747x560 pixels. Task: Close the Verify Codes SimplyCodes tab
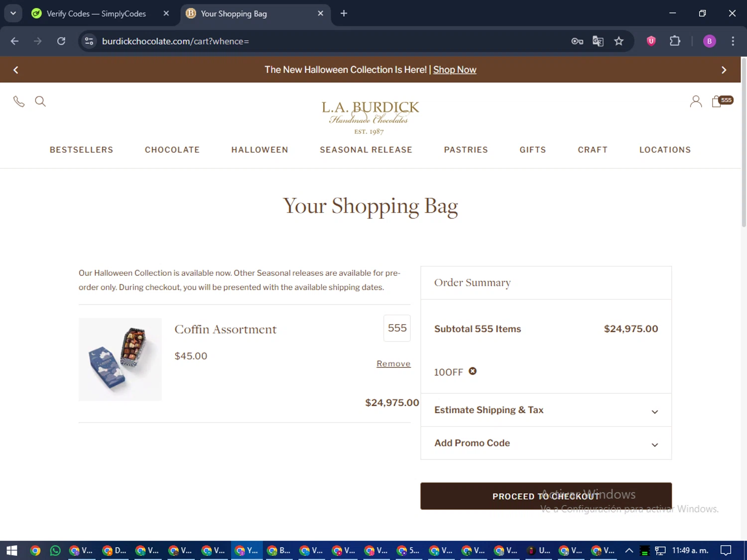tap(166, 13)
